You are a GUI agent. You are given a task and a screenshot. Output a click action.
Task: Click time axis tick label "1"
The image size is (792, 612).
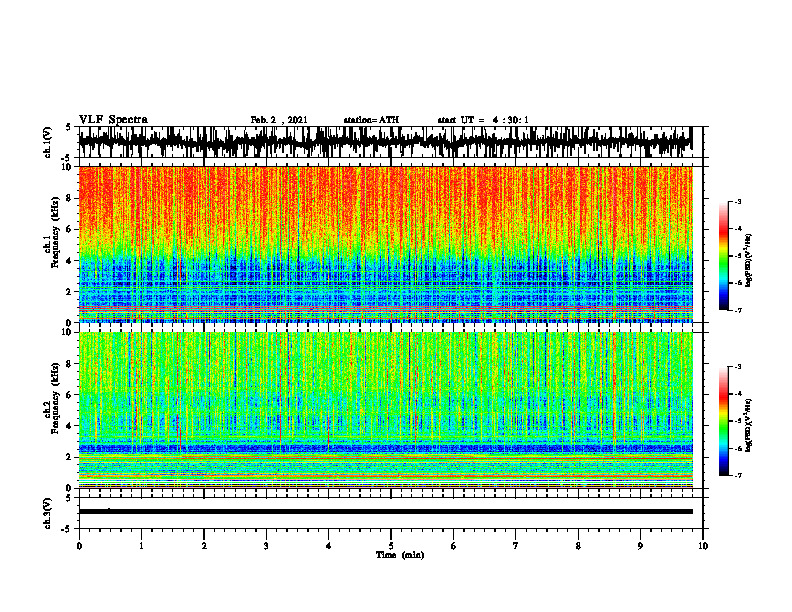141,546
